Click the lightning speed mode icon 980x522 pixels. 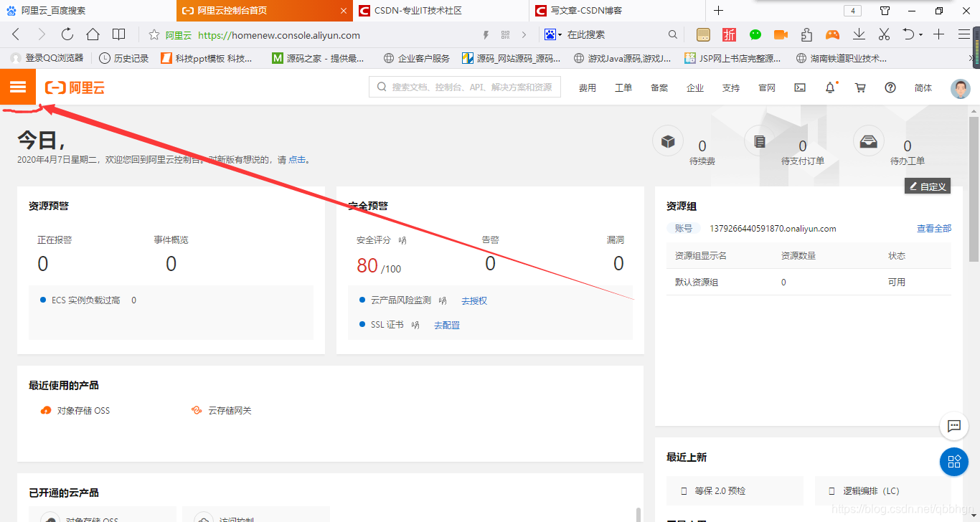coord(486,34)
